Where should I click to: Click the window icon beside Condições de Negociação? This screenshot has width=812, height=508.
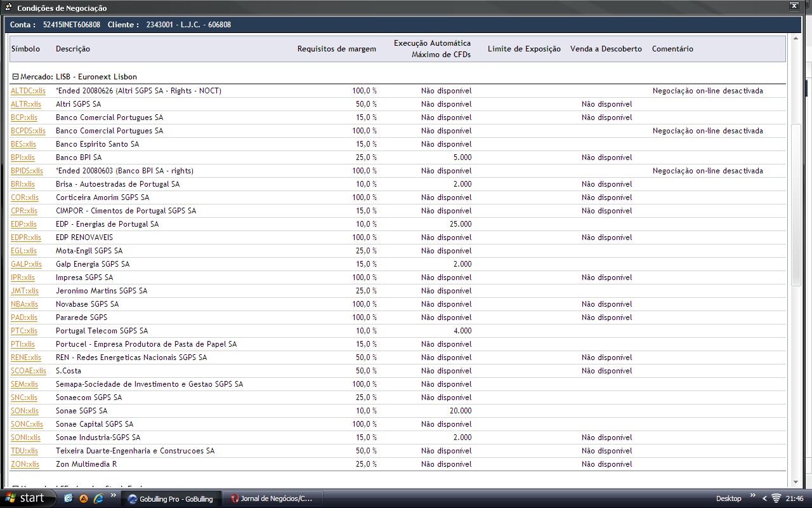tap(8, 8)
